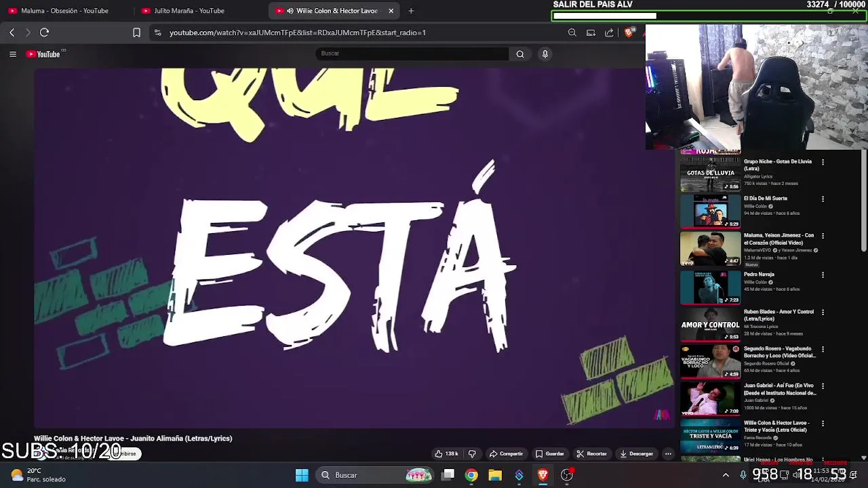The image size is (868, 488).
Task: Click the install app icon in address bar
Action: [591, 33]
